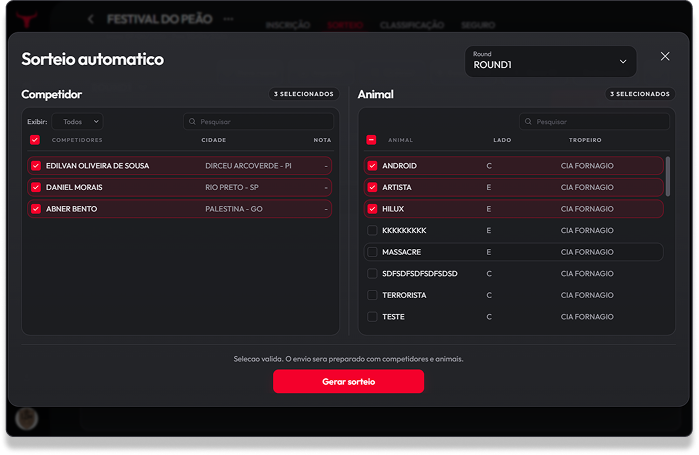Viewport: 699px width, 455px height.
Task: Open the three-dots menu next to the title
Action: pyautogui.click(x=228, y=19)
